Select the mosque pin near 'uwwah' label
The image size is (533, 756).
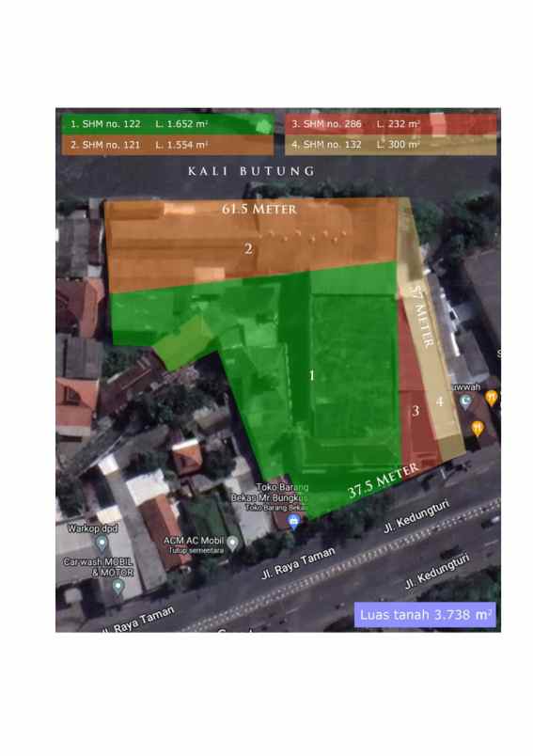465,402
